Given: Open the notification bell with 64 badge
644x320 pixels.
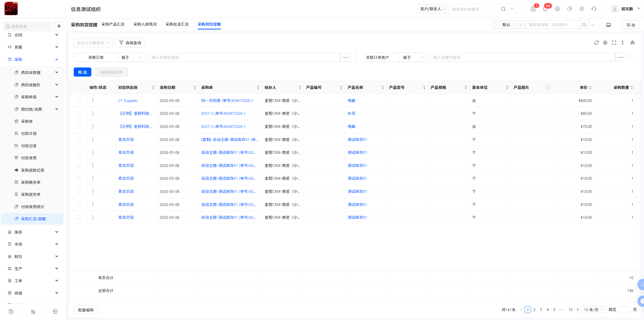Looking at the screenshot, I should pos(545,9).
